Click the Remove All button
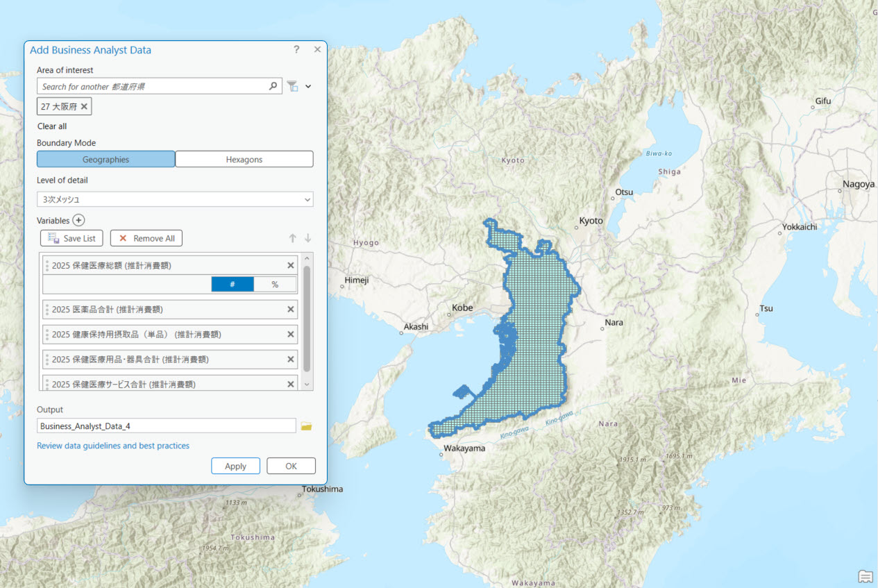This screenshot has height=588, width=878. (146, 238)
